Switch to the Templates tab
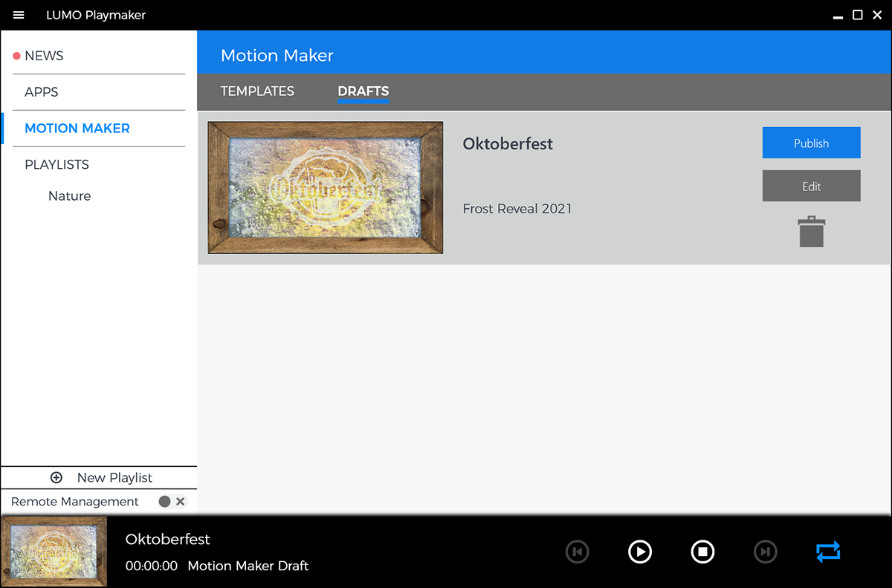The image size is (892, 588). tap(257, 91)
